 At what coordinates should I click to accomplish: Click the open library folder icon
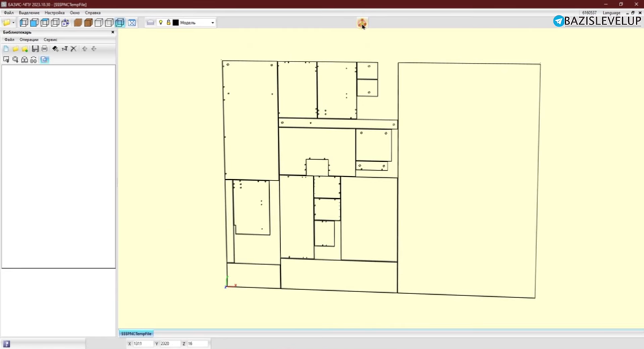pyautogui.click(x=15, y=49)
